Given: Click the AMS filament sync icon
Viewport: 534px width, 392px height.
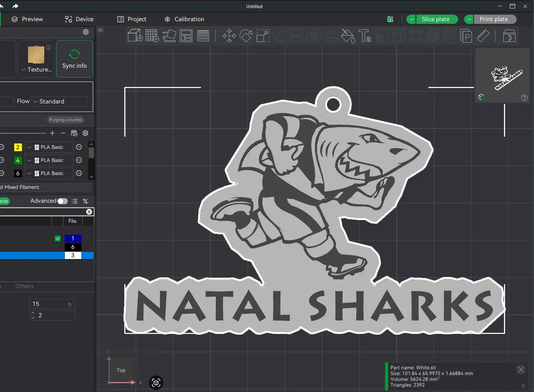Looking at the screenshot, I should pos(74,133).
